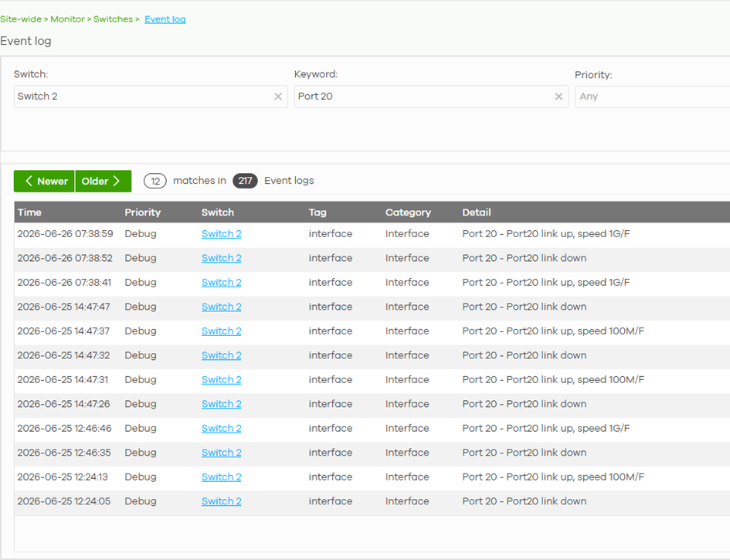This screenshot has height=560, width=730.
Task: Sort by the Category column header
Action: coord(408,212)
